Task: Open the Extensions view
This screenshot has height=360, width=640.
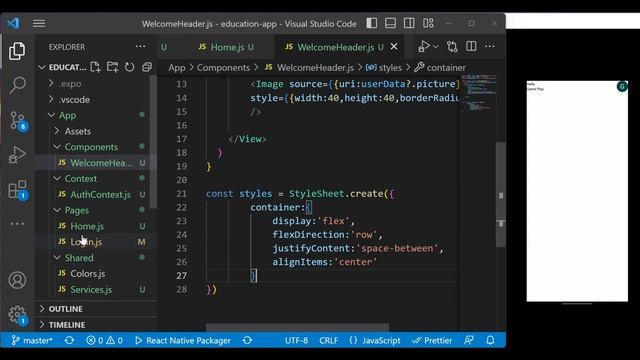Action: (x=17, y=190)
